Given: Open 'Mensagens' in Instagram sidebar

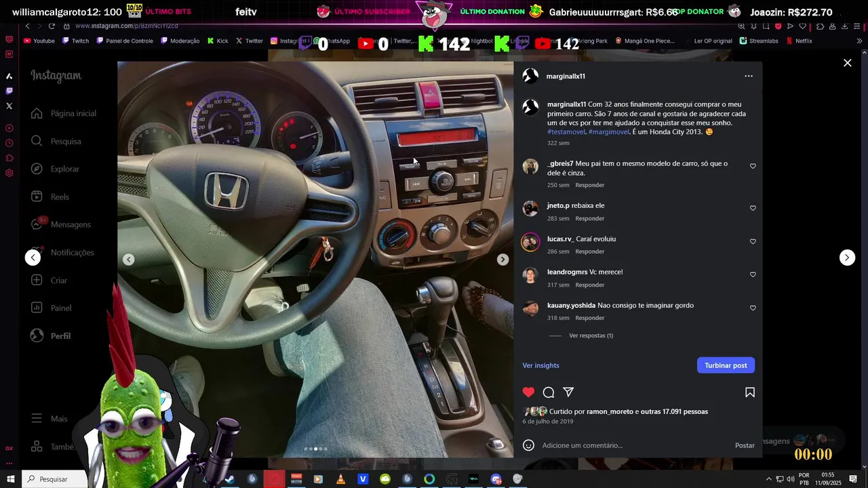Looking at the screenshot, I should [x=61, y=224].
